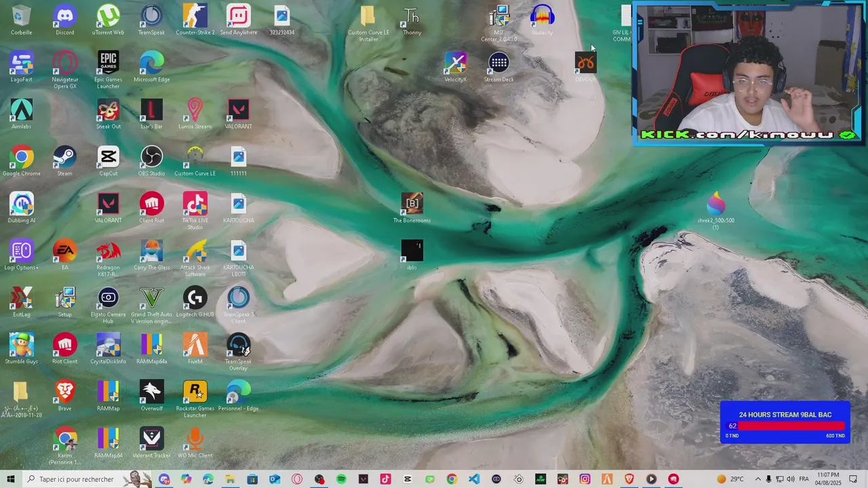Open the Stream Deck desktop icon
Viewport: 868px width, 488px height.
[x=498, y=67]
